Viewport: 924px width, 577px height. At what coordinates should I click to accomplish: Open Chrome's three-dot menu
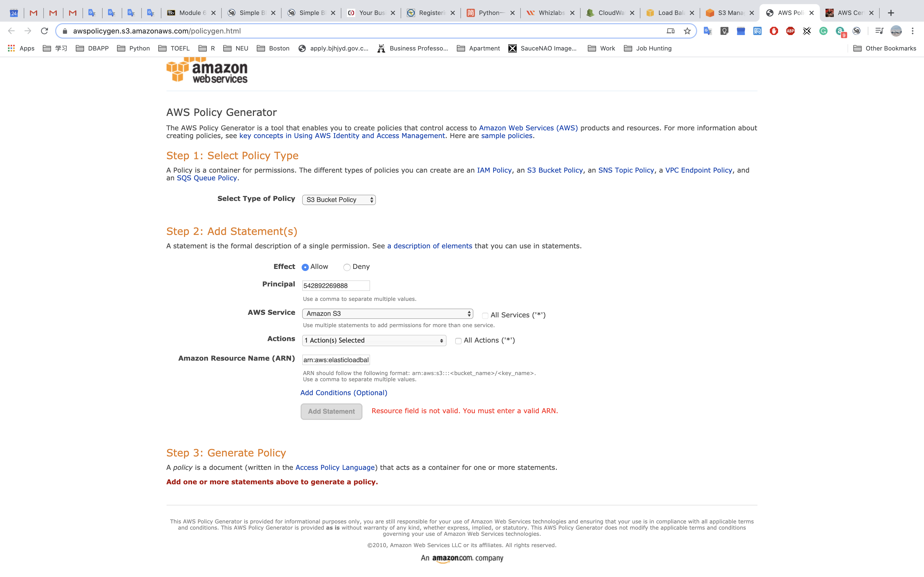[x=913, y=31]
